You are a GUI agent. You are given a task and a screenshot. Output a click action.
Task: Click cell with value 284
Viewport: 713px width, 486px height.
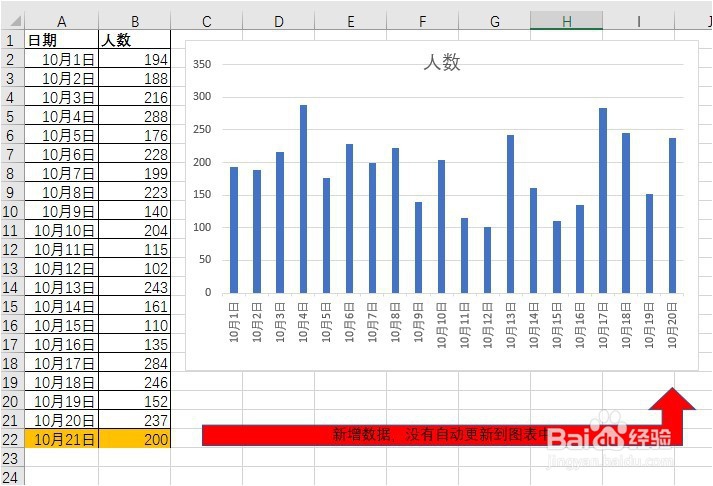(x=135, y=363)
